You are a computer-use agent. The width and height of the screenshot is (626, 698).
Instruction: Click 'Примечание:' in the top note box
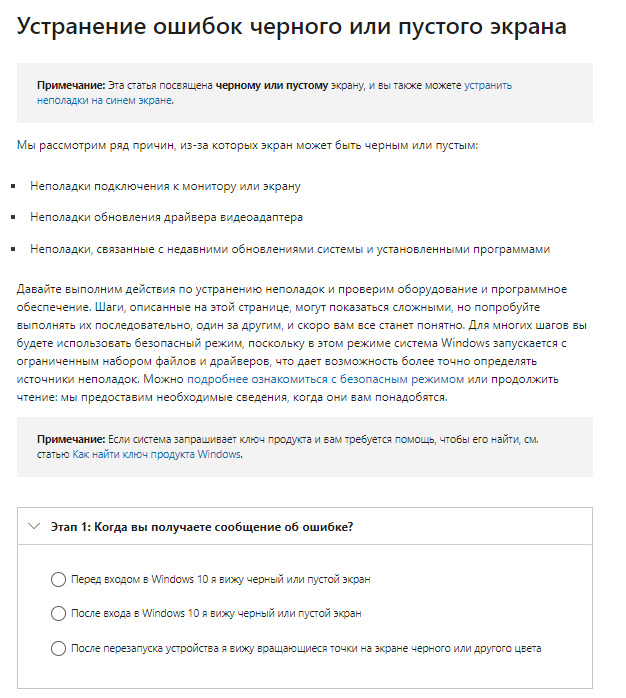[x=71, y=87]
